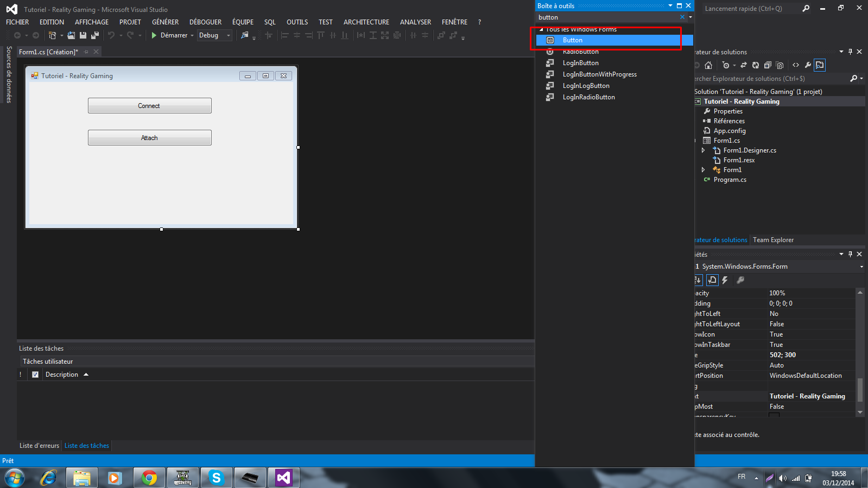Click the Undo arrow in the toolbar
This screenshot has height=488, width=868.
click(x=111, y=35)
